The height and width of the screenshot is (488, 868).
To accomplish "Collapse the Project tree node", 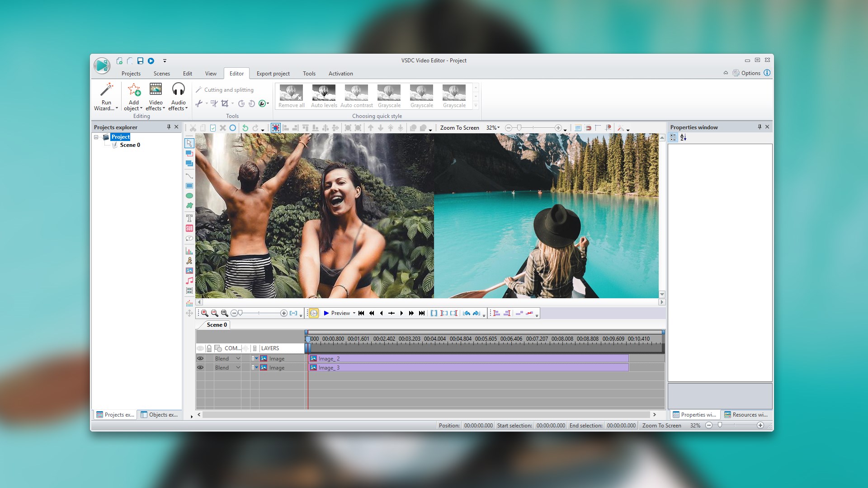I will (96, 137).
